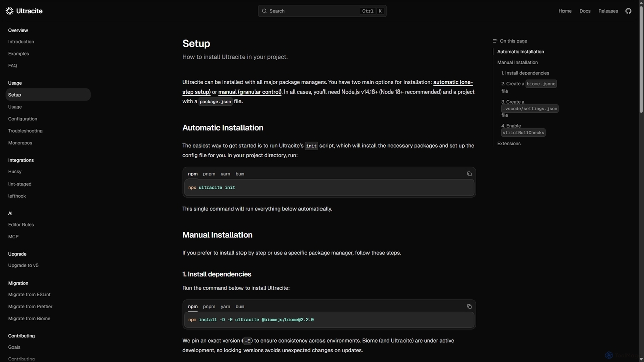The image size is (644, 362).
Task: Click the On this page list icon
Action: click(x=495, y=41)
